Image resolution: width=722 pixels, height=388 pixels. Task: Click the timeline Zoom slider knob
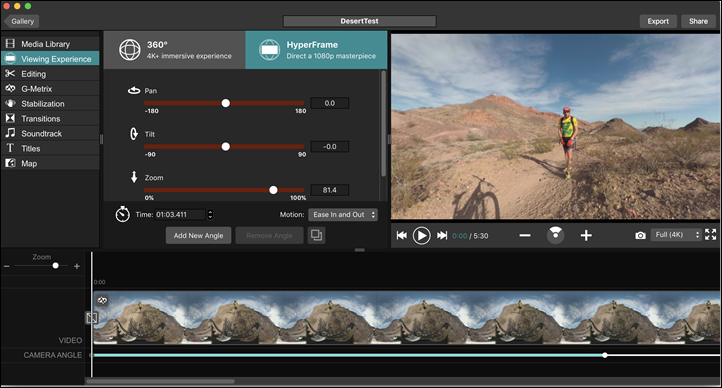pyautogui.click(x=56, y=266)
